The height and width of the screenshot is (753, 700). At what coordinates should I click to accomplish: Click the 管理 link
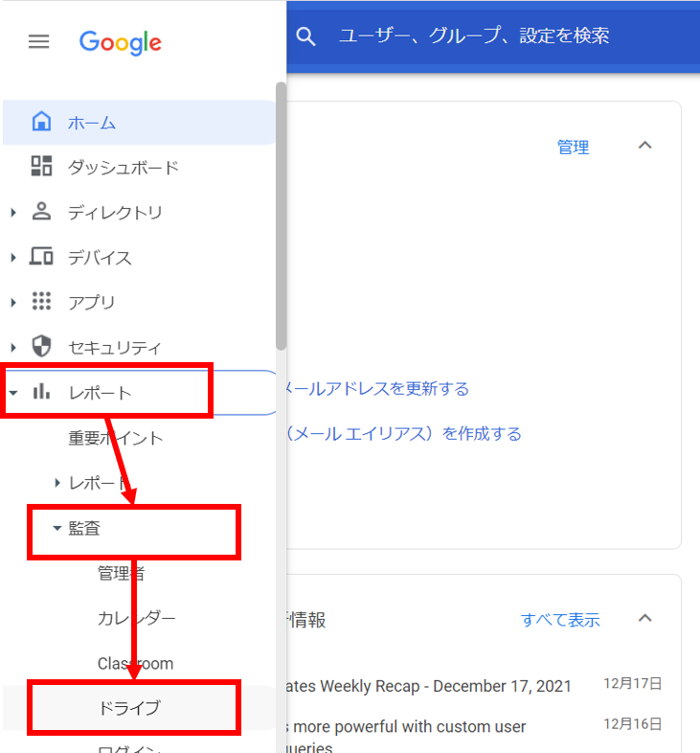[x=573, y=147]
